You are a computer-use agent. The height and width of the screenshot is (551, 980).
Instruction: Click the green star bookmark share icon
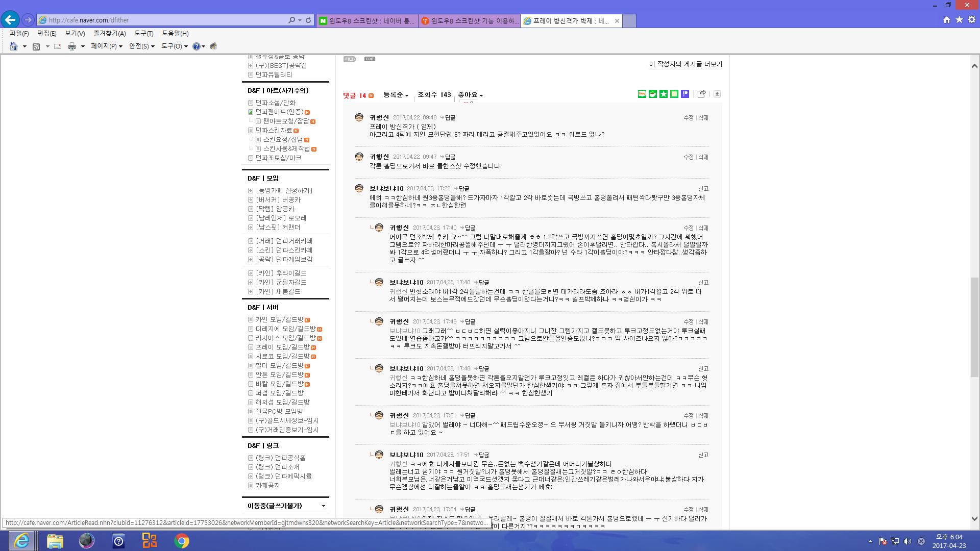(x=664, y=94)
